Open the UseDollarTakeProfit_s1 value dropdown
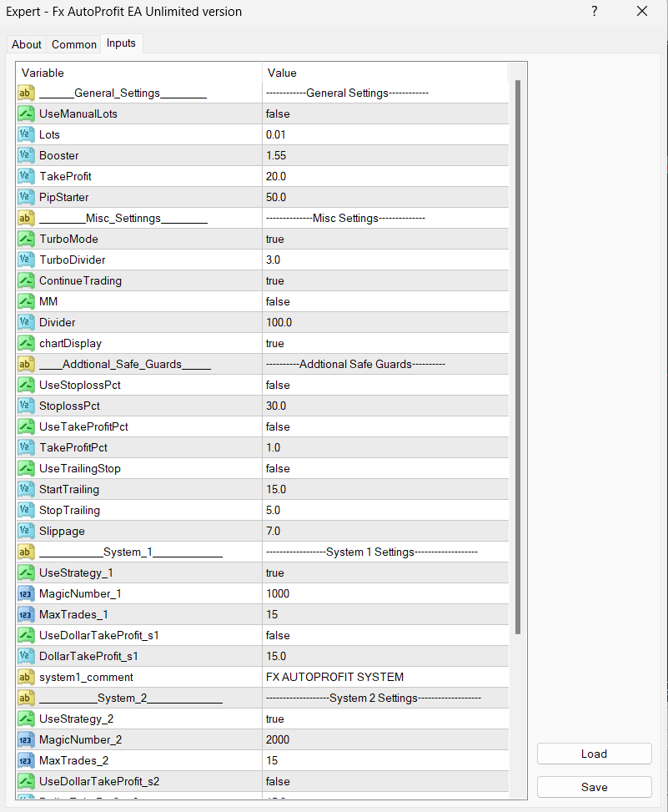The width and height of the screenshot is (668, 812). 384,635
